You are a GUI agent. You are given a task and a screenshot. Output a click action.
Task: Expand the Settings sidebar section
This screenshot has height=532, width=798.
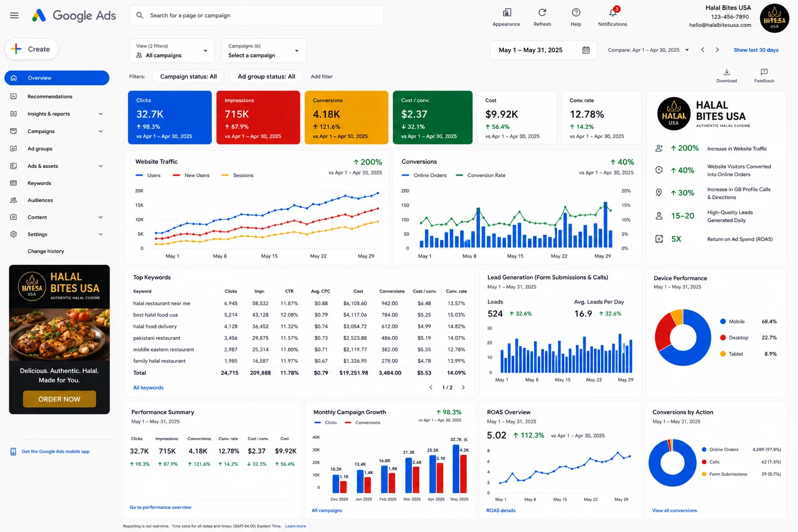click(101, 234)
